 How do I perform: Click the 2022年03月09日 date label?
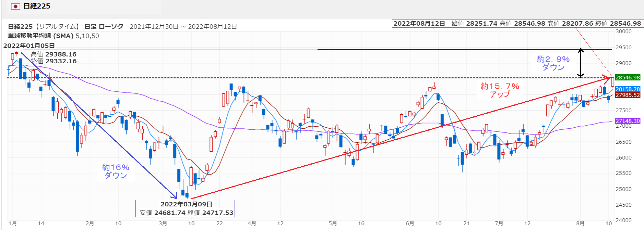coord(186,204)
